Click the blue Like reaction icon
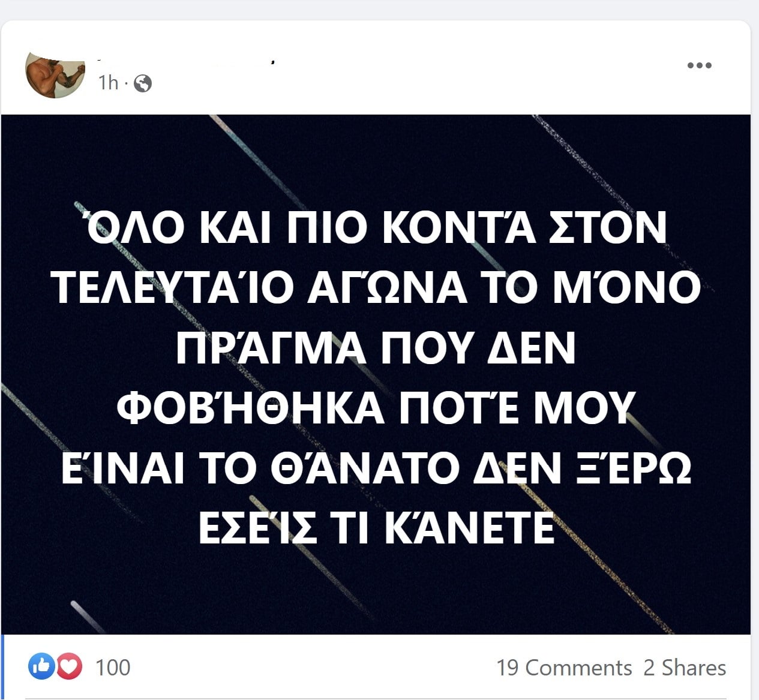 pyautogui.click(x=41, y=666)
